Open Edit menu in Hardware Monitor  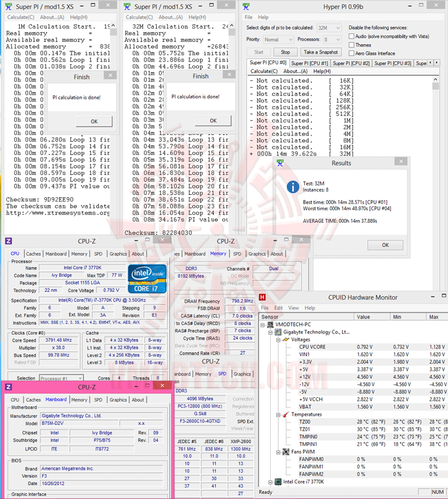pyautogui.click(x=278, y=308)
